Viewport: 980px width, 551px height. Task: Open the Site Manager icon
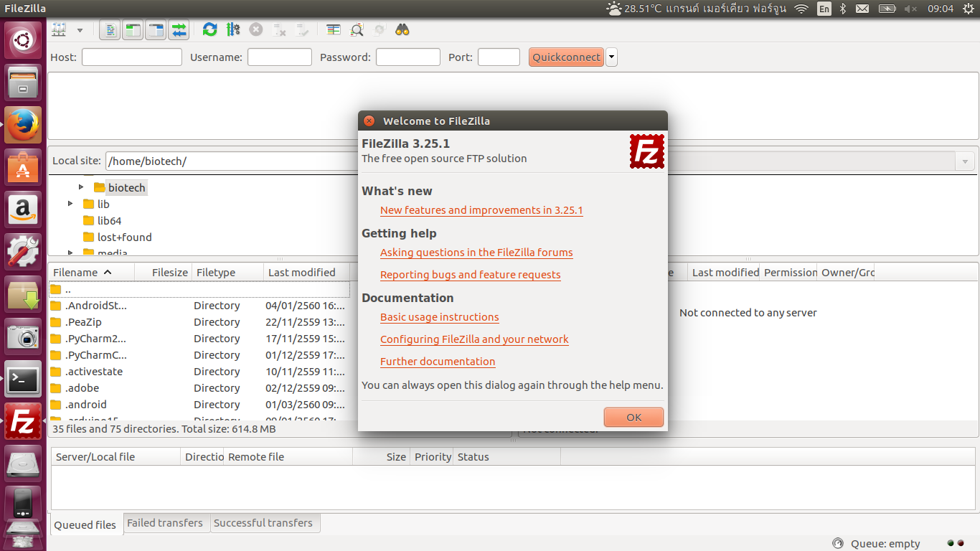[59, 30]
